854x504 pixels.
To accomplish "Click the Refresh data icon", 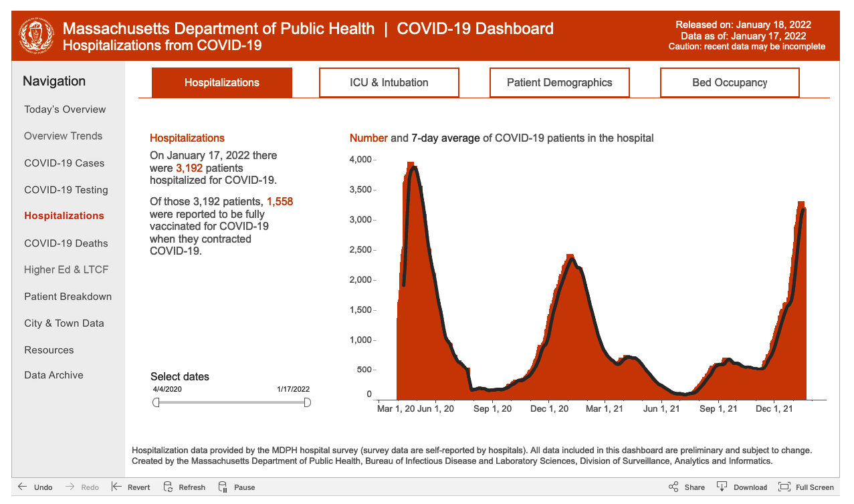I will tap(168, 487).
